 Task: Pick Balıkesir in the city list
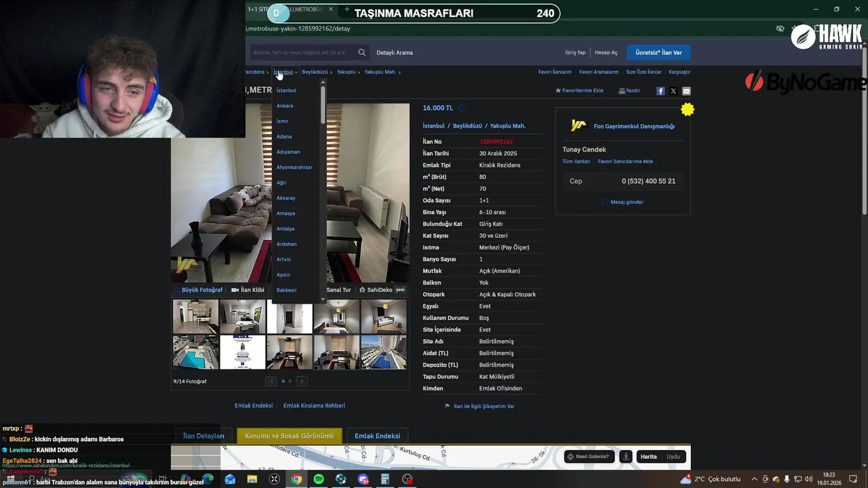(x=286, y=290)
